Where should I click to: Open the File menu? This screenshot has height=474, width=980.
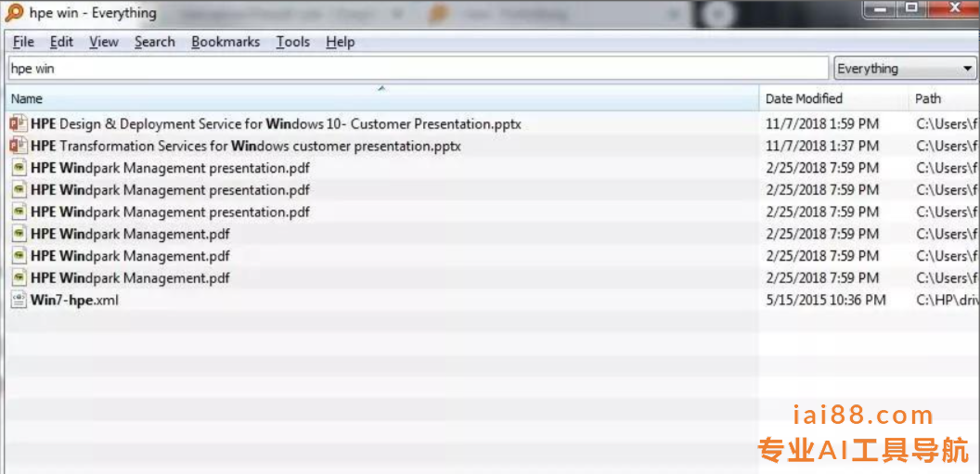[24, 42]
